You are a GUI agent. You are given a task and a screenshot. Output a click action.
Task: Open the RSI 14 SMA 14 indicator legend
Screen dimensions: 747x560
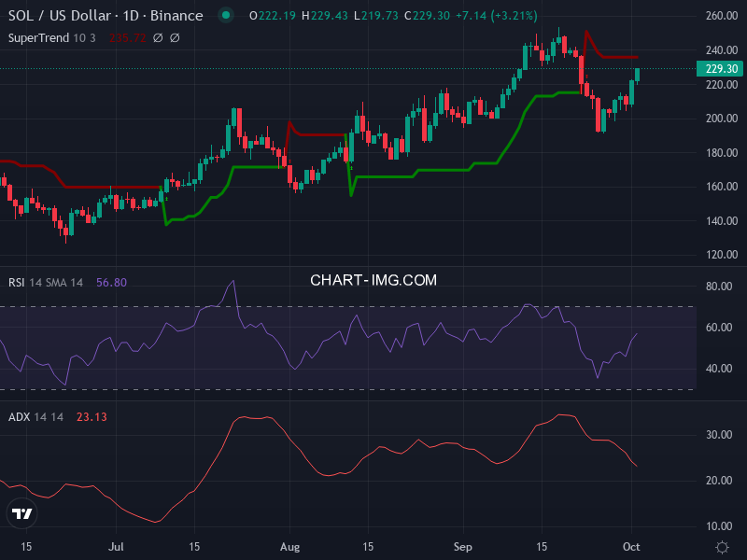(47, 282)
